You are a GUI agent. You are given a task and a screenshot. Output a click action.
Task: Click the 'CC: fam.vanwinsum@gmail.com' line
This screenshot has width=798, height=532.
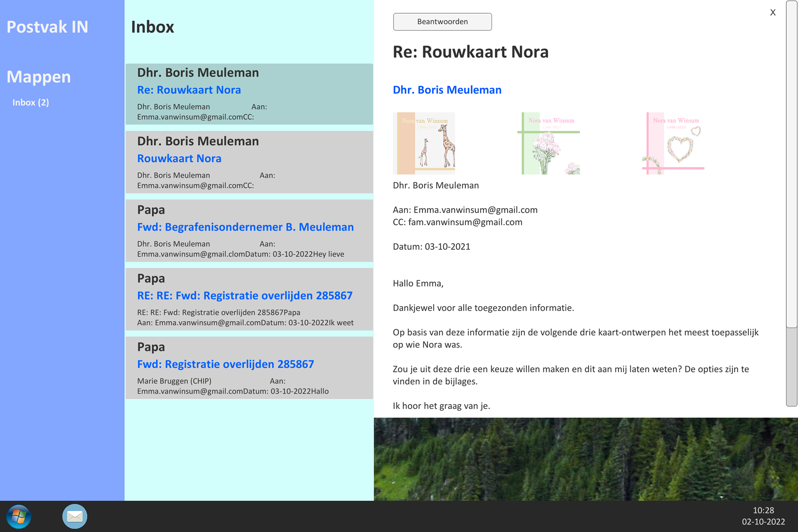pyautogui.click(x=458, y=222)
